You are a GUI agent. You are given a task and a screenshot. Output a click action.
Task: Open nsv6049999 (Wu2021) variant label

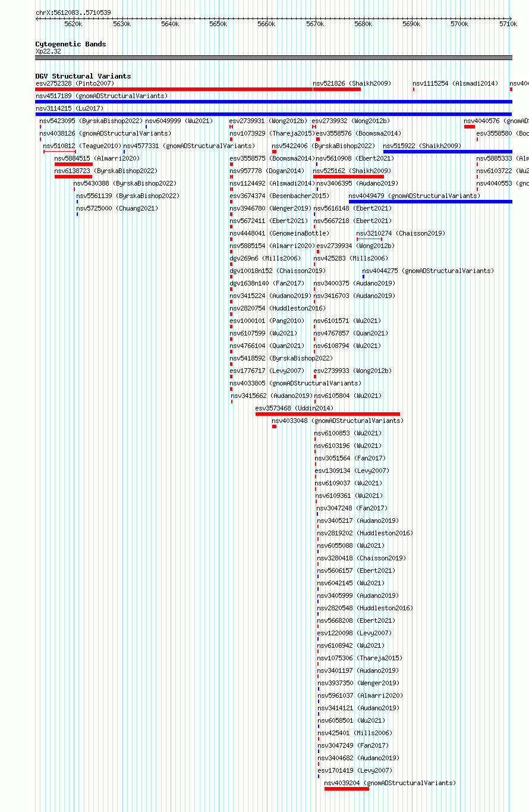[x=179, y=121]
